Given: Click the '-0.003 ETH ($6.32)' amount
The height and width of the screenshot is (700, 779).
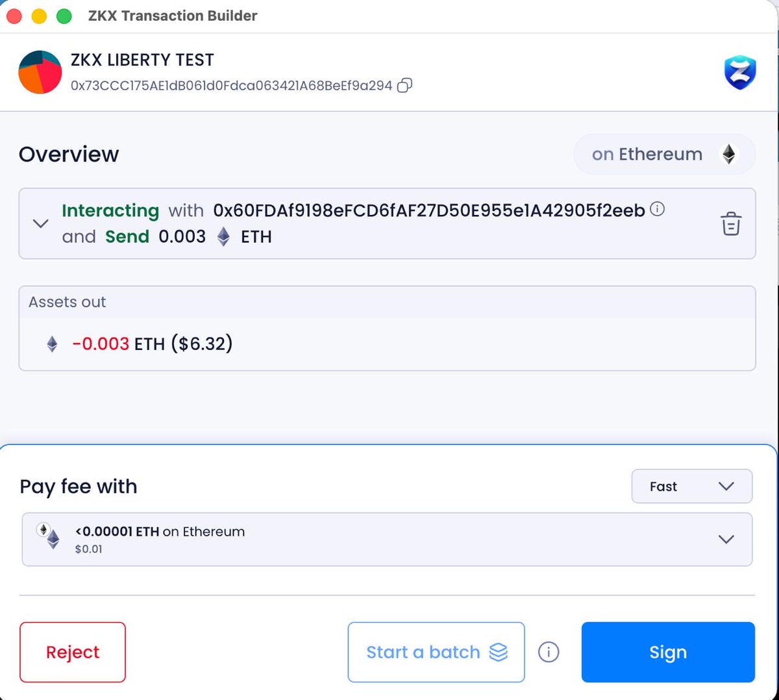Looking at the screenshot, I should [x=152, y=344].
